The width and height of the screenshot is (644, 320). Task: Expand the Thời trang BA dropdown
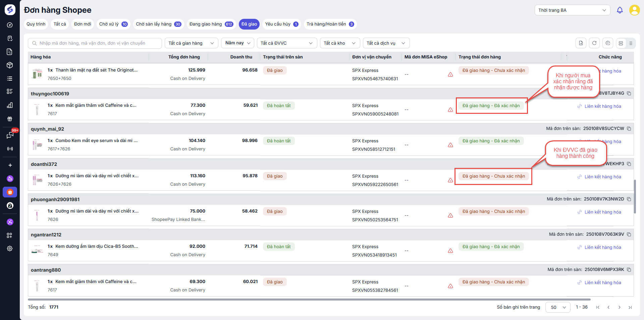pyautogui.click(x=572, y=10)
